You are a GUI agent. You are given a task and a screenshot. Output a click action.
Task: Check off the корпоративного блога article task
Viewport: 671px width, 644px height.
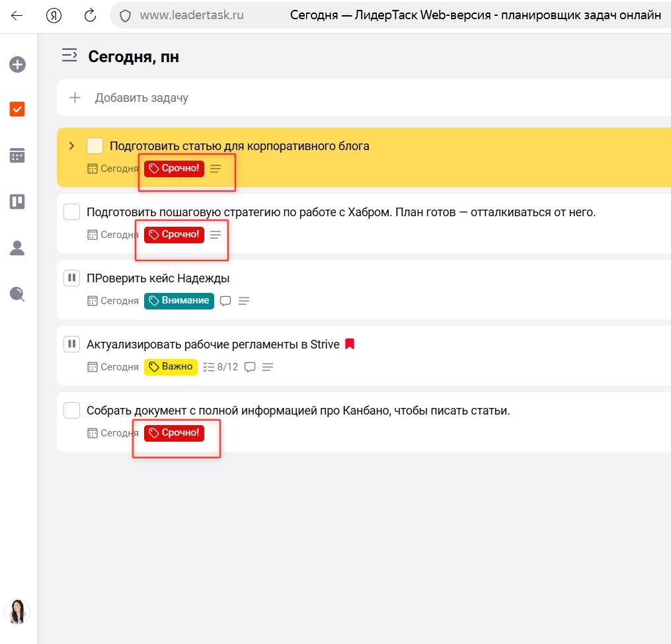click(95, 146)
